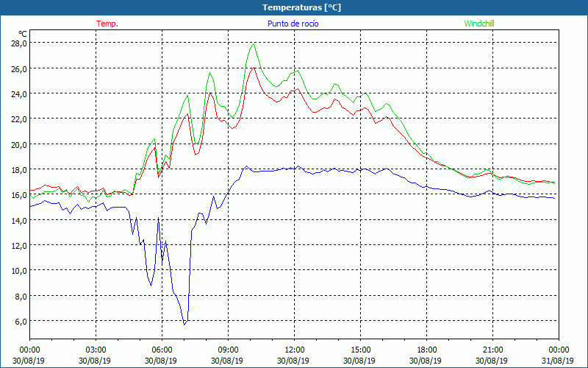
Task: Click the 8,0 y-axis value
Action: [21, 297]
